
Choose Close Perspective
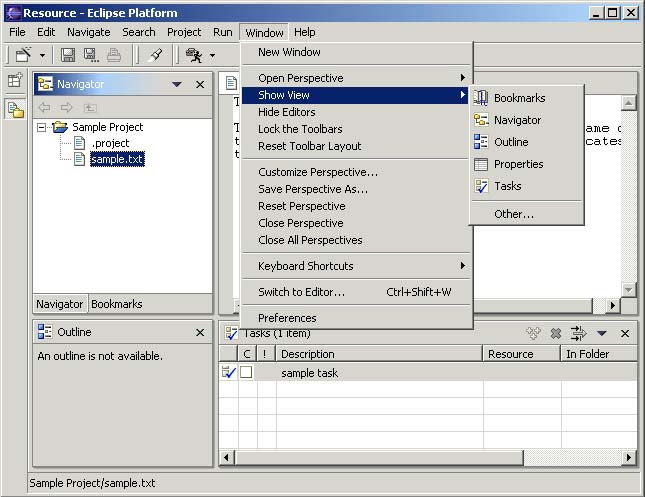point(355,223)
